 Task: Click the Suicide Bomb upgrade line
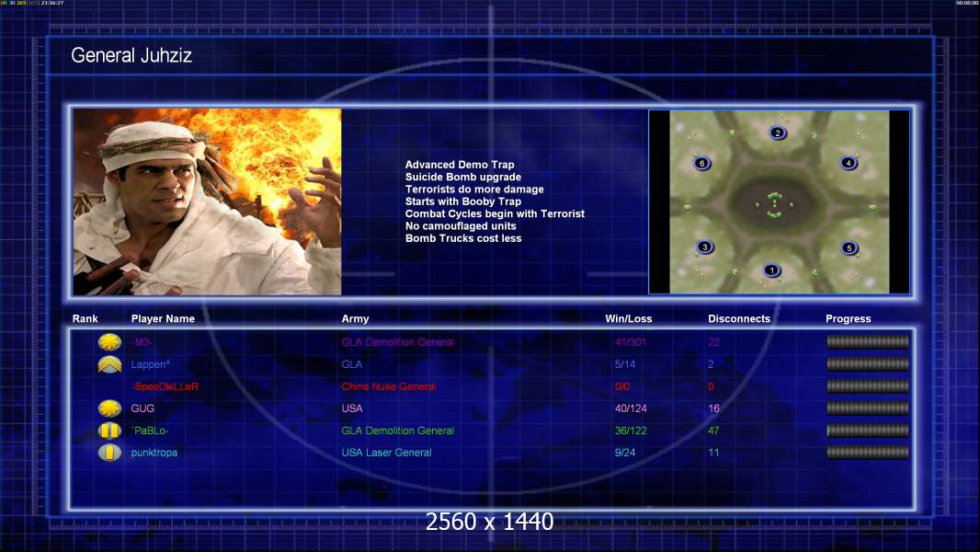463,177
